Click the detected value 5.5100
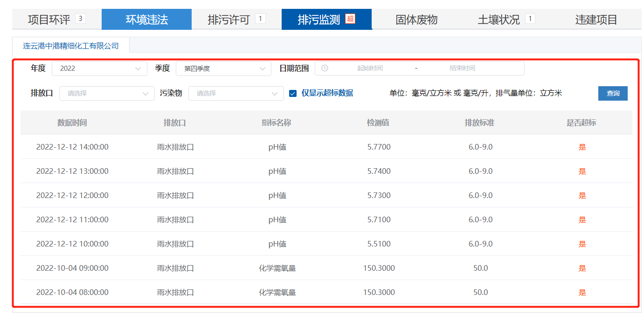 click(x=379, y=244)
